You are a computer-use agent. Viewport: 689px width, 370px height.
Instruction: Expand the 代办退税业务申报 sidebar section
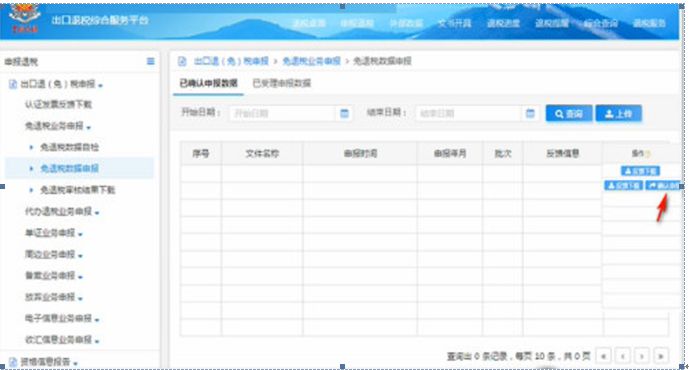click(62, 212)
